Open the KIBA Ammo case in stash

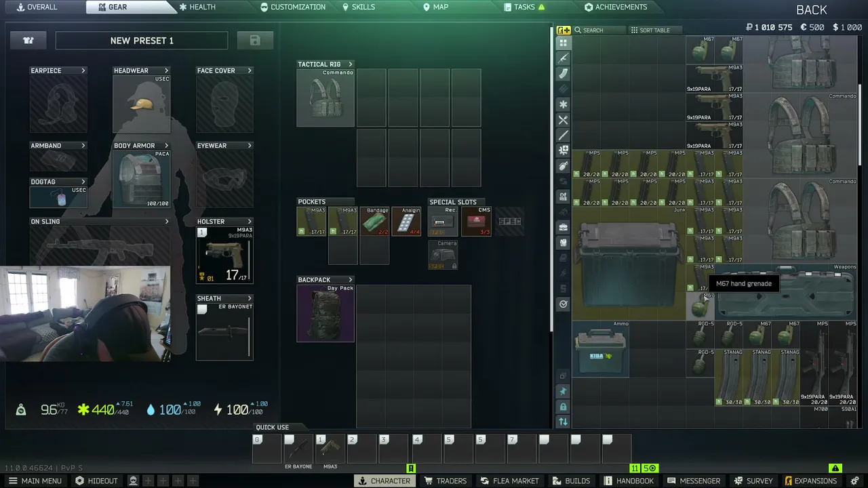601,349
